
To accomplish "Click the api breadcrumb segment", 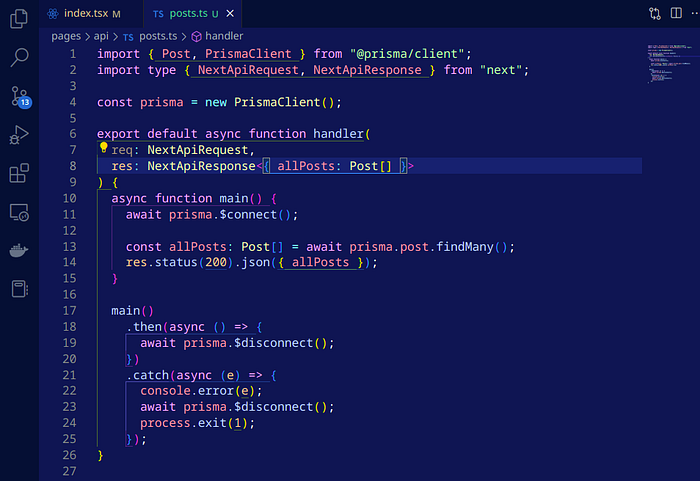I will click(x=101, y=36).
